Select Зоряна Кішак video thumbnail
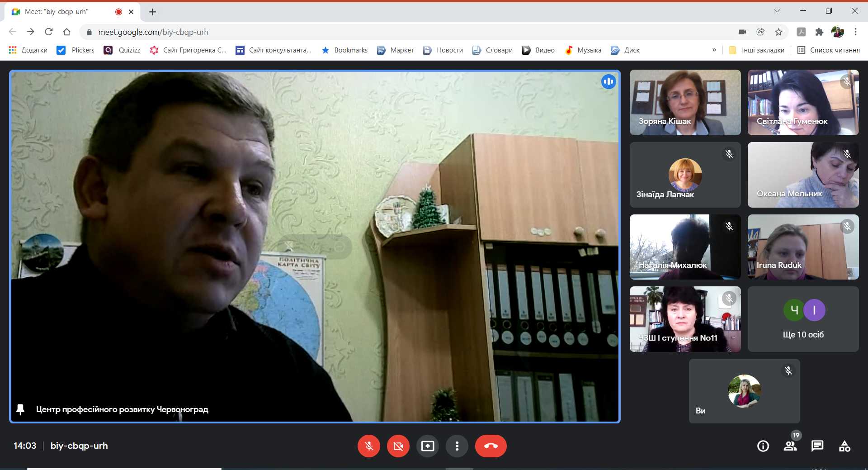 coord(685,102)
